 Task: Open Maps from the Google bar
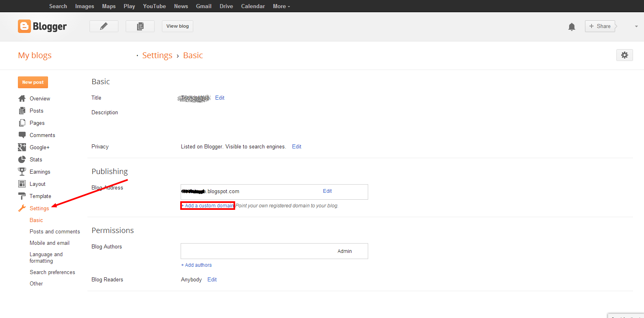tap(109, 6)
